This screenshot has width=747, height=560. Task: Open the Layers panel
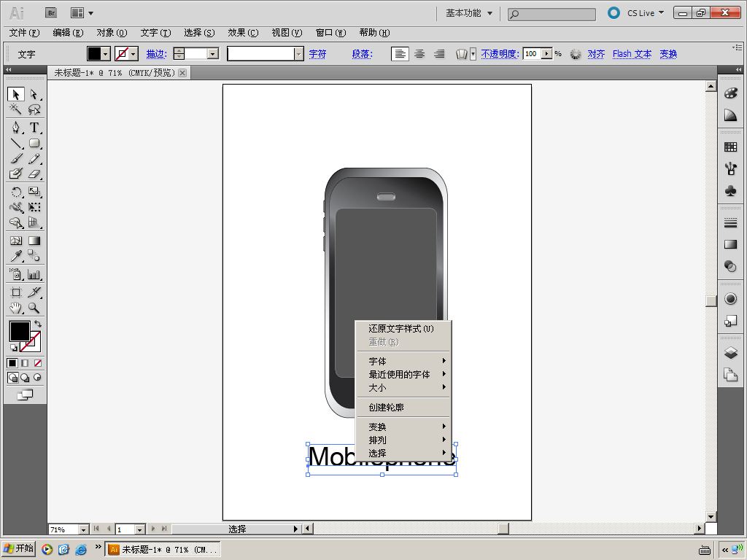pyautogui.click(x=730, y=353)
